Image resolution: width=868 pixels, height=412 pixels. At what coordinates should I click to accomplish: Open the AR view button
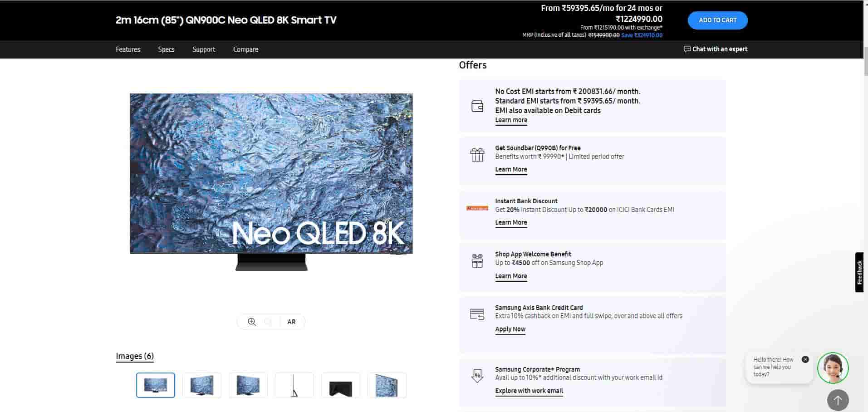tap(291, 322)
